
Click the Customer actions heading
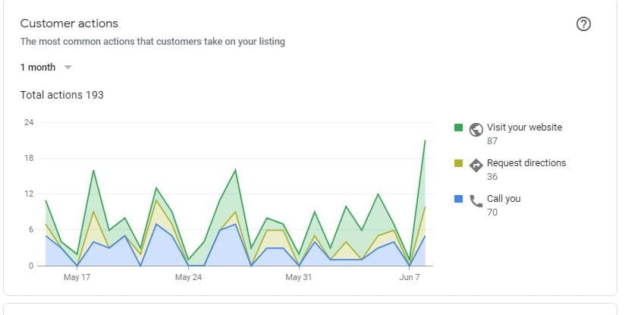(x=69, y=24)
